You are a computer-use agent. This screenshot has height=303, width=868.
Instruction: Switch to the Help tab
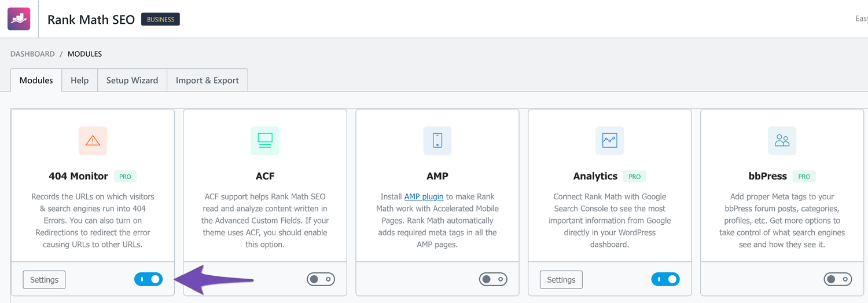[x=79, y=81]
